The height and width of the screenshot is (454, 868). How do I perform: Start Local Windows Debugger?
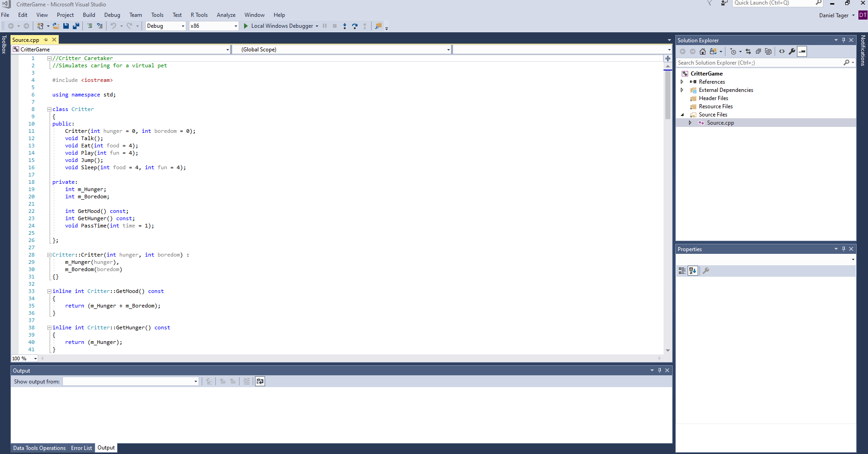click(278, 26)
